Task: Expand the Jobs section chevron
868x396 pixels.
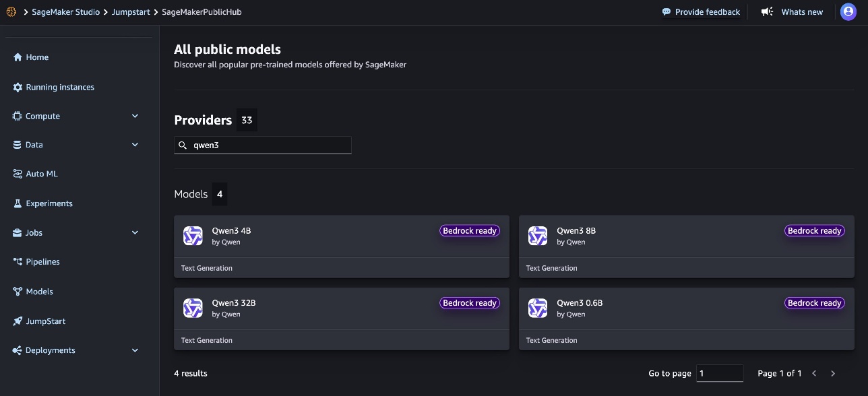Action: 135,232
